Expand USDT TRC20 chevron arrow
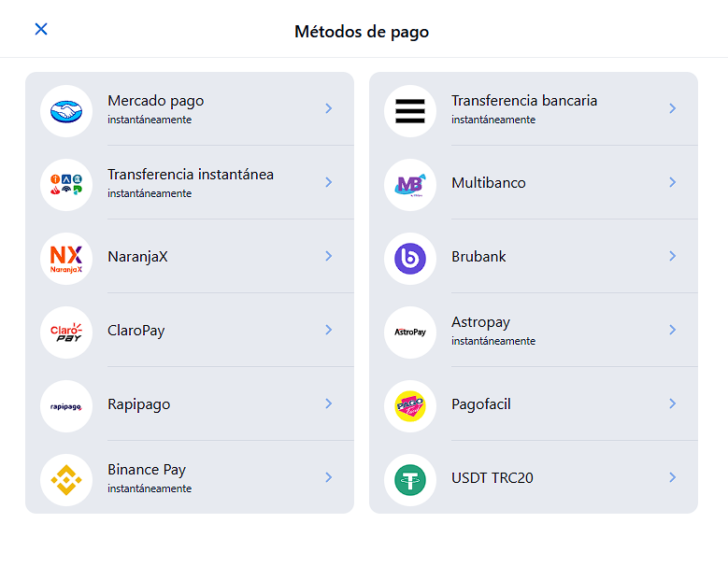The width and height of the screenshot is (728, 566). [x=672, y=477]
